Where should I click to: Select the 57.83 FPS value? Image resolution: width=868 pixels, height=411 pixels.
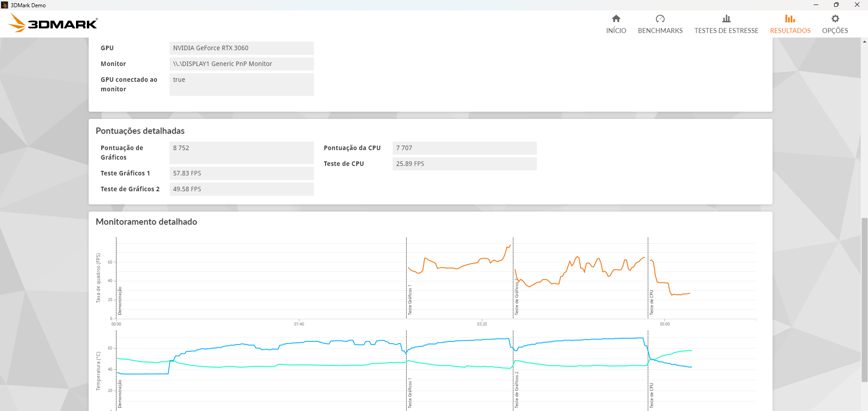point(242,173)
